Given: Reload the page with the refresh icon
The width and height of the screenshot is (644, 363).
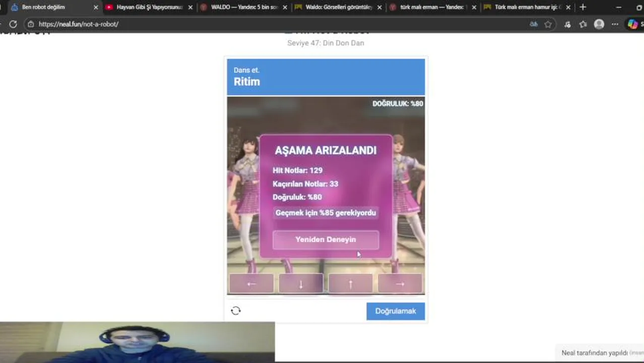Looking at the screenshot, I should click(x=13, y=24).
